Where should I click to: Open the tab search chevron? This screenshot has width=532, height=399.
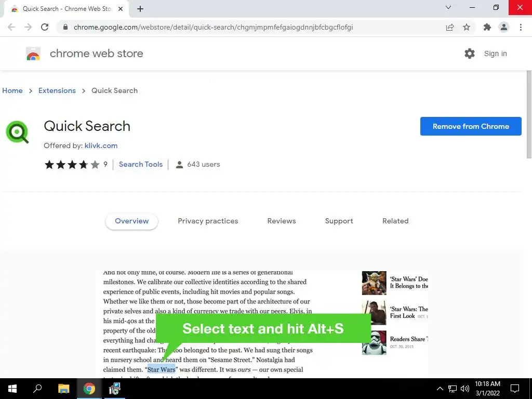pos(448,7)
